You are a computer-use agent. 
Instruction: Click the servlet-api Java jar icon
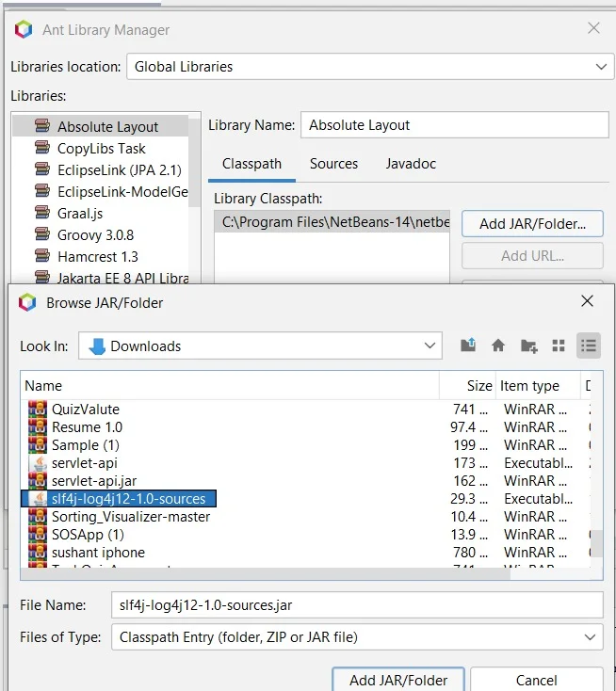tap(38, 463)
